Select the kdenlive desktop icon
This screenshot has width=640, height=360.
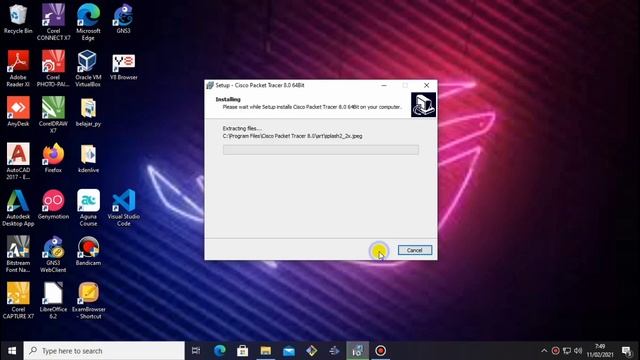[88, 158]
